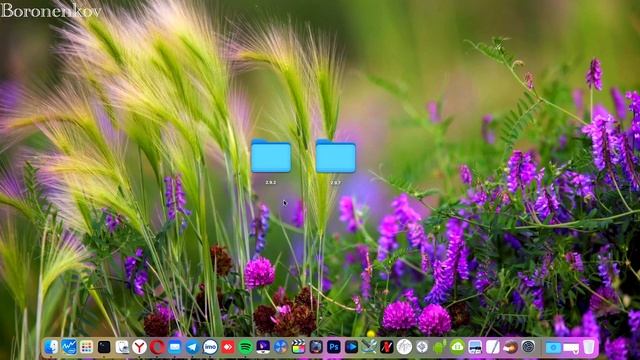Open the red AnyDesk icon
This screenshot has width=640, height=360.
point(228,347)
